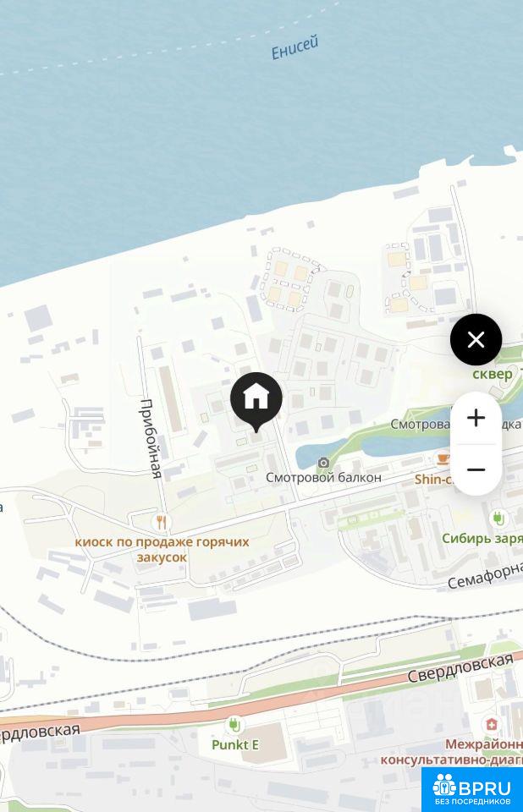523x812 pixels.
Task: Select the Семафорная street label
Action: point(485,575)
